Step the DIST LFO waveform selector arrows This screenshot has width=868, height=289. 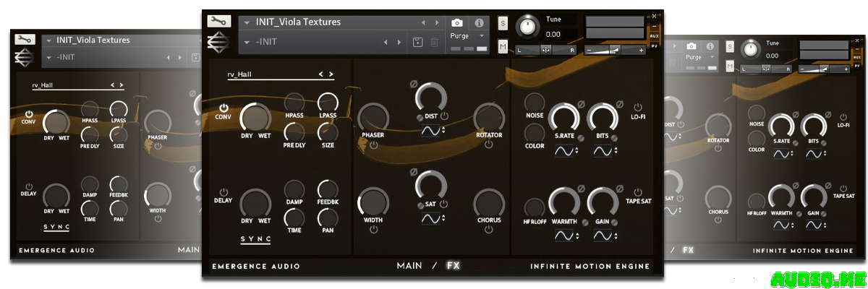point(443,131)
